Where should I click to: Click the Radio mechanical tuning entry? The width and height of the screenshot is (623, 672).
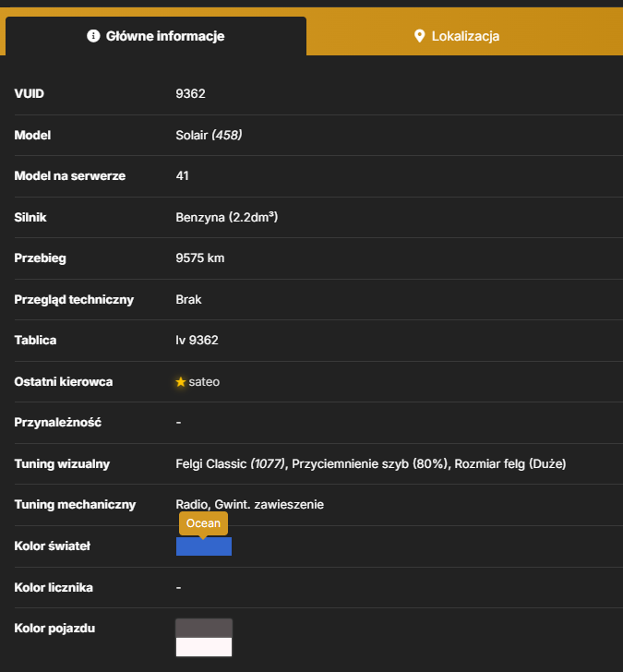pyautogui.click(x=192, y=504)
